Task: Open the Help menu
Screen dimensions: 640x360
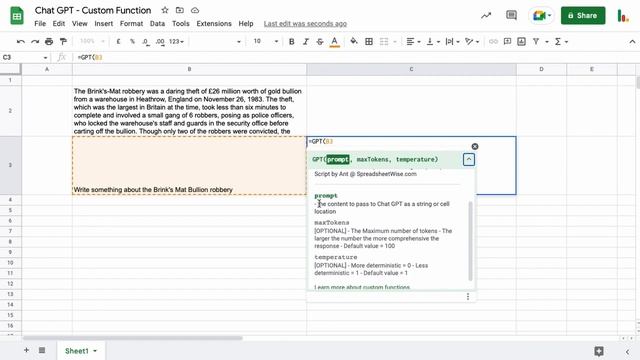Action: [x=246, y=24]
